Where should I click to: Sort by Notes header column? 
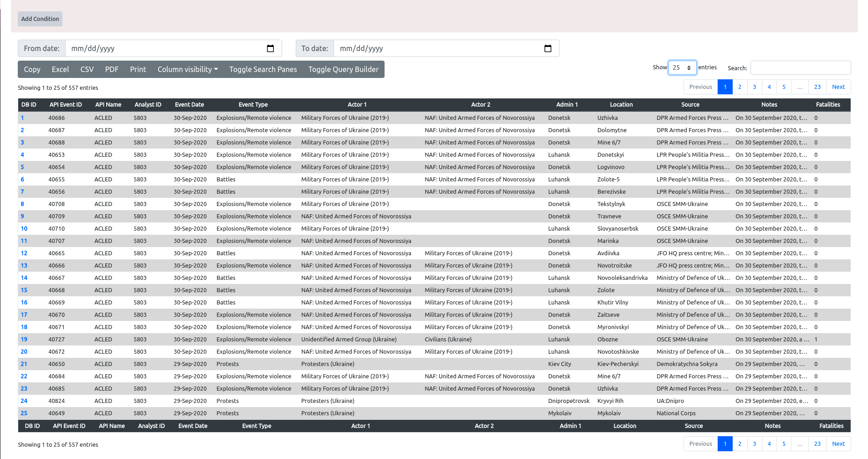coord(769,104)
